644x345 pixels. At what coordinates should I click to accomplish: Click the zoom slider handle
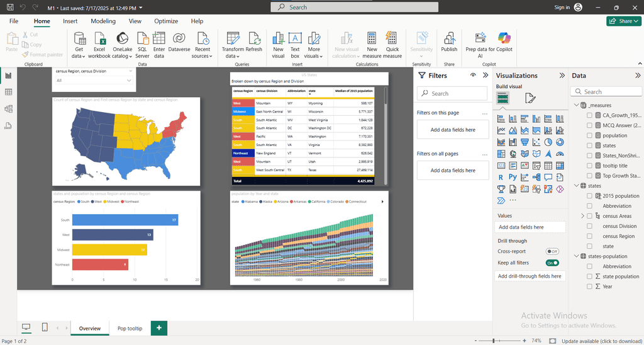[493, 341]
